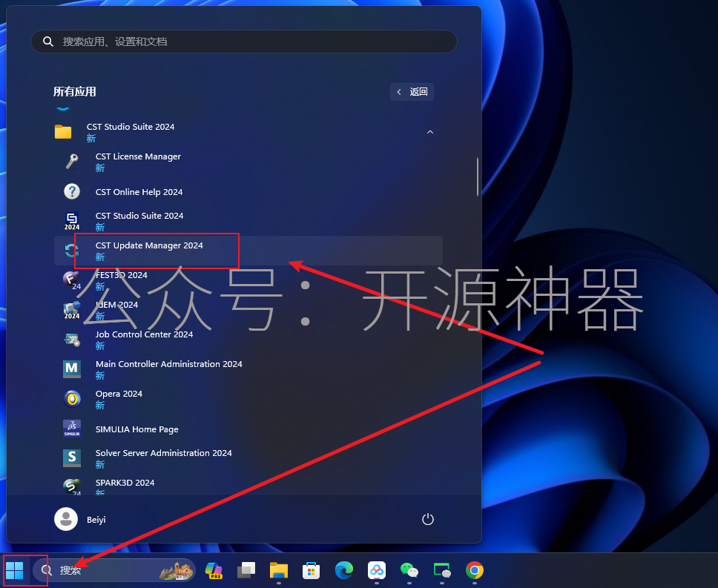Screen dimensions: 718x588
Task: Select Solver Server Administration 2024 label
Action: [163, 453]
